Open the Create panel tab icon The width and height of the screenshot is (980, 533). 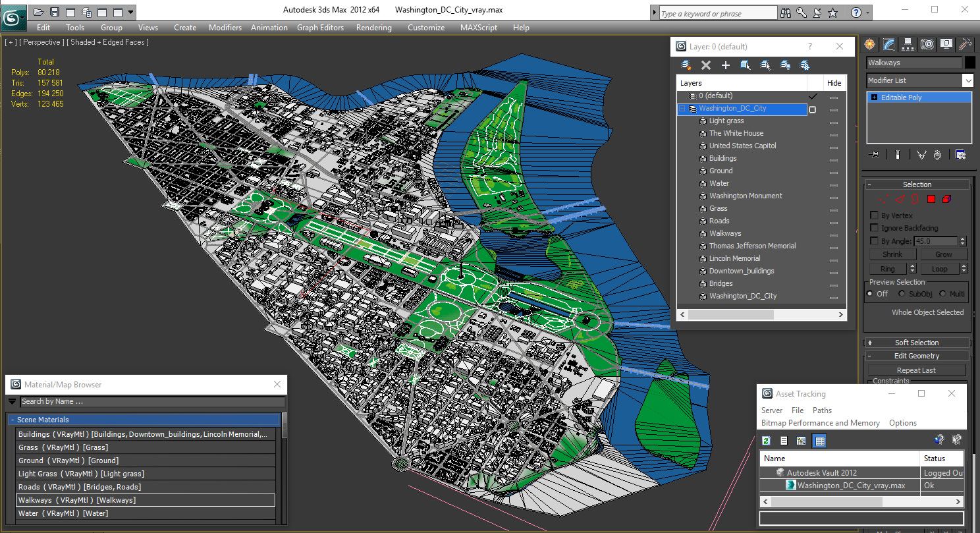pyautogui.click(x=870, y=44)
